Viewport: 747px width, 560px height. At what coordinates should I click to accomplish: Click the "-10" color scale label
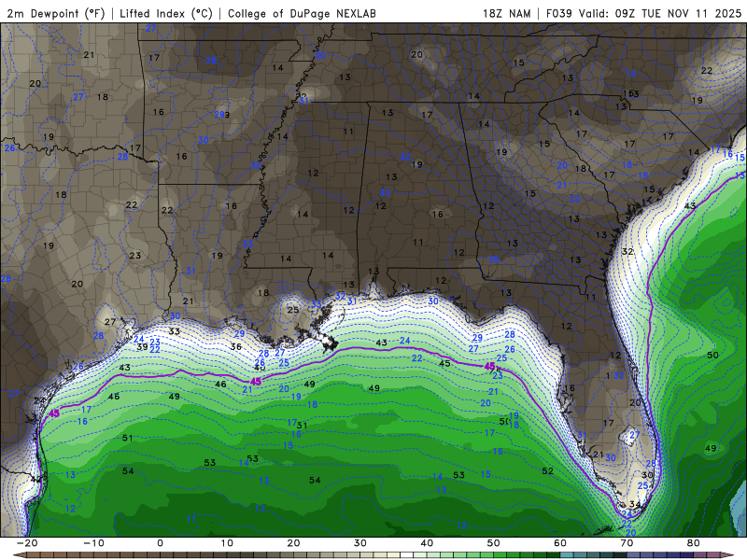93,543
